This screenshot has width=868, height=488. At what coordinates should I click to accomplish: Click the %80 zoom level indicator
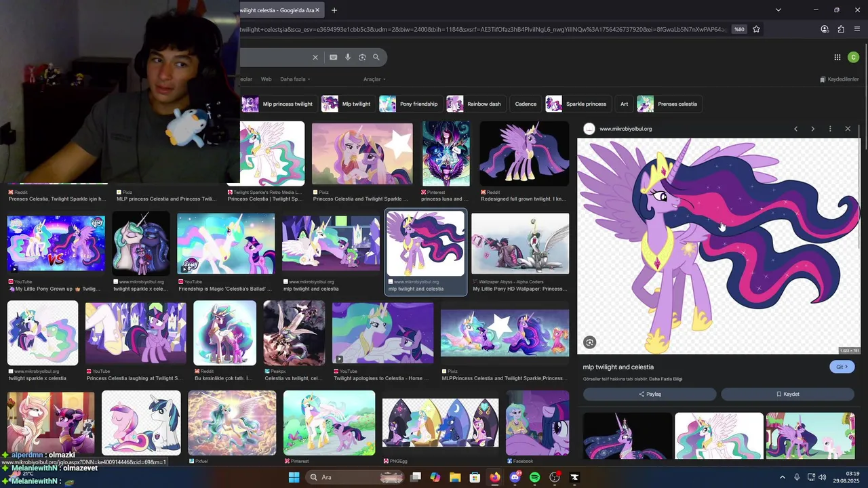739,29
